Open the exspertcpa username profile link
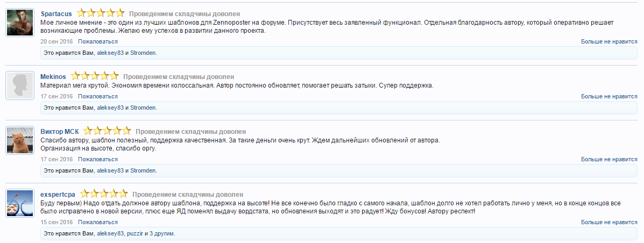This screenshot has width=644, height=243. click(x=58, y=194)
